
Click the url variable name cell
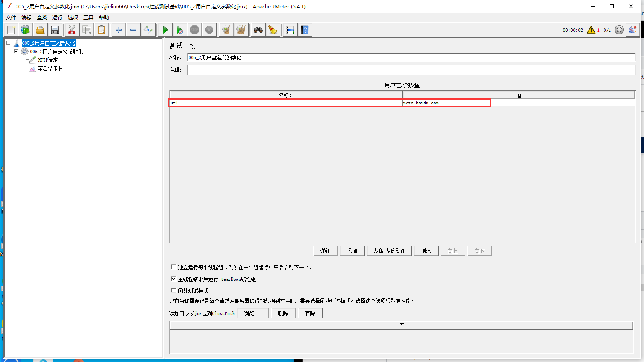coord(286,103)
